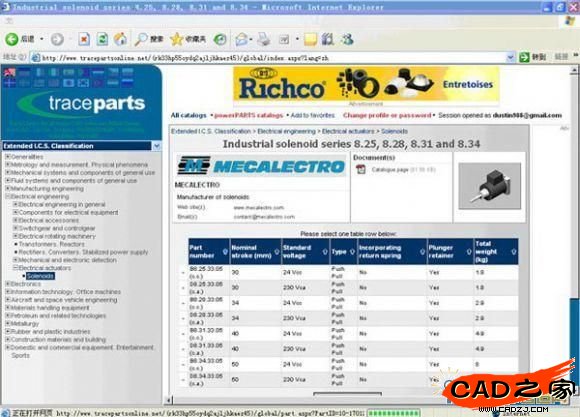Image resolution: width=580 pixels, height=417 pixels.
Task: Click the Mecalectro logo image
Action: pyautogui.click(x=261, y=165)
